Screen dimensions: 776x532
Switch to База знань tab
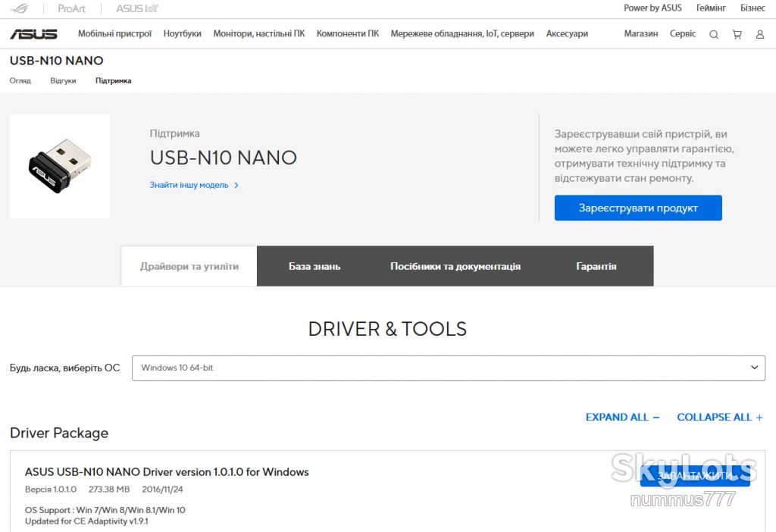pos(314,266)
